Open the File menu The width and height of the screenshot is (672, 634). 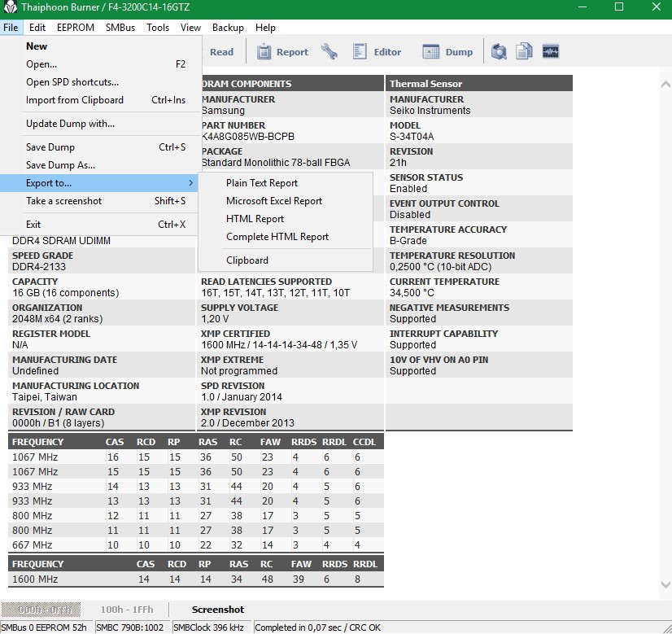(x=11, y=28)
